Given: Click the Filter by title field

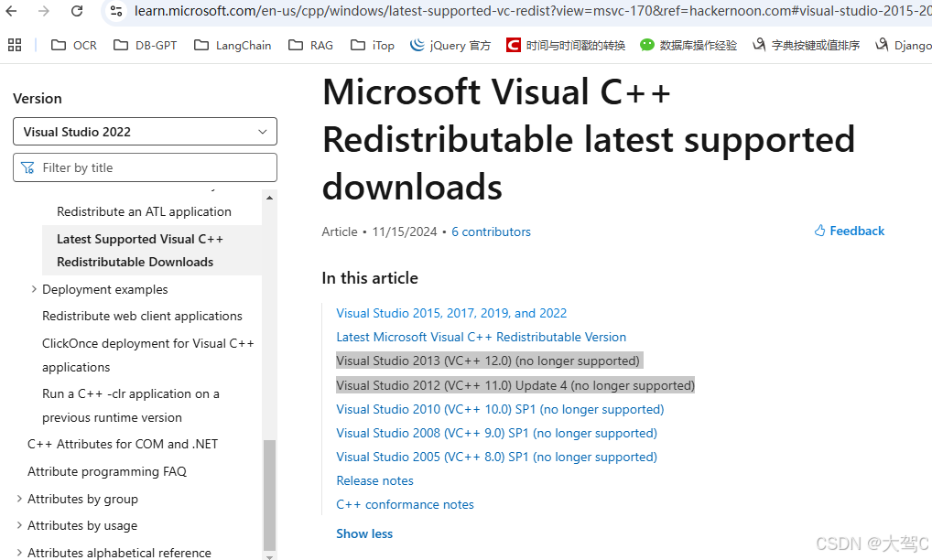Looking at the screenshot, I should tap(145, 167).
